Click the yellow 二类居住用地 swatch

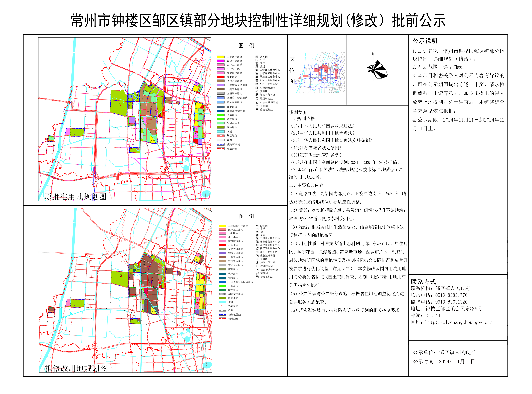[221, 57]
